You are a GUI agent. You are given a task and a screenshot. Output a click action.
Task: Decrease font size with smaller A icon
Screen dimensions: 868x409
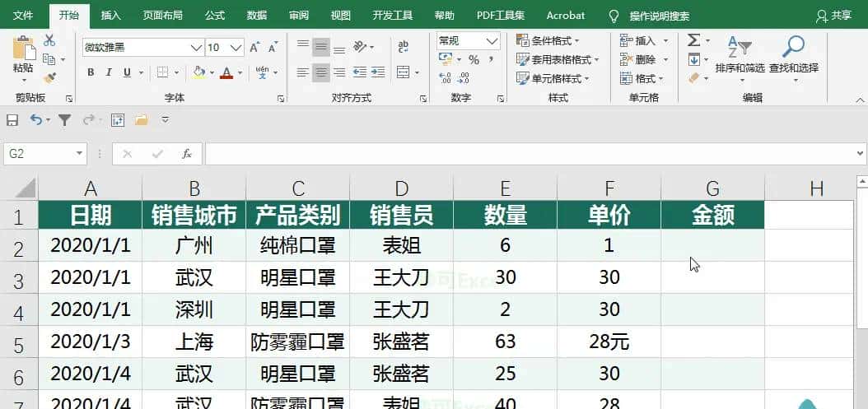(273, 48)
